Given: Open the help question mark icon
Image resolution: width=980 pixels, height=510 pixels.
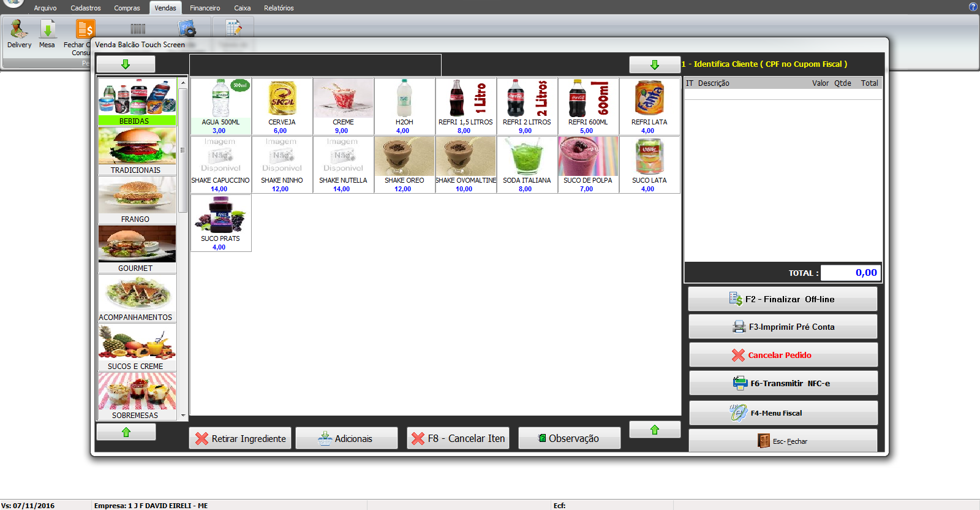Looking at the screenshot, I should point(973,7).
